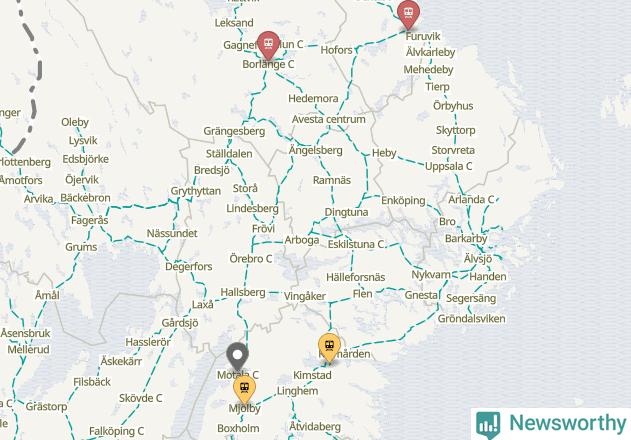The height and width of the screenshot is (440, 631).
Task: Open the yellow train marker at Kolmården
Action: tap(329, 347)
